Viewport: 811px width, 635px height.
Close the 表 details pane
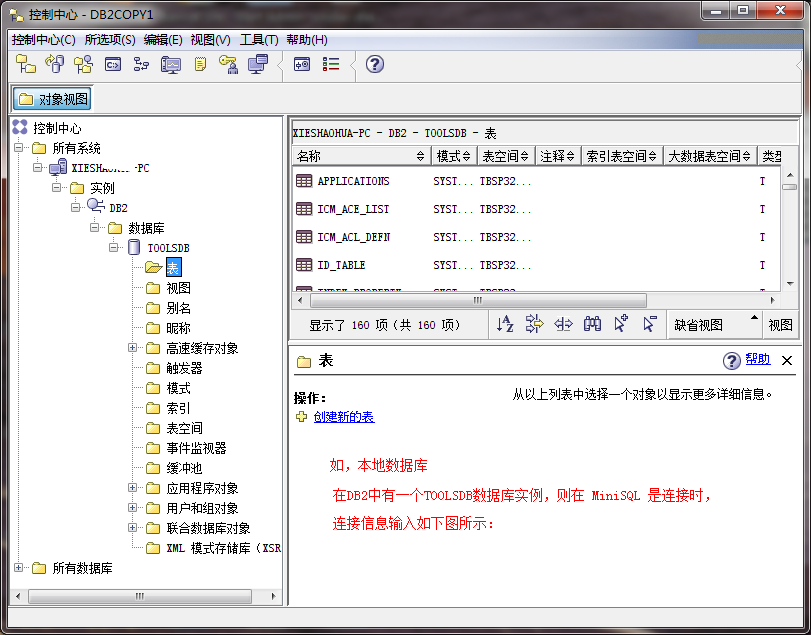[787, 361]
